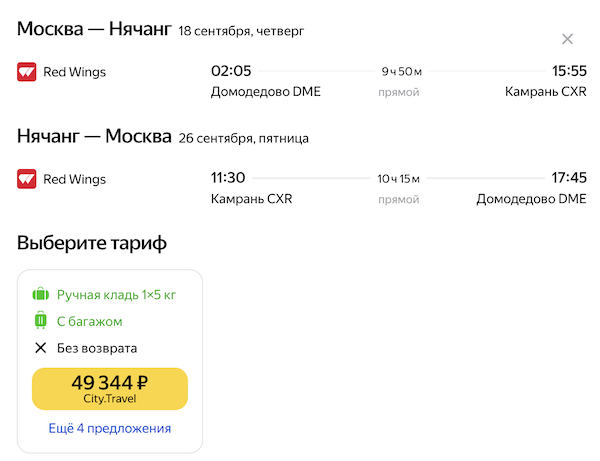
Task: Click the 9 ч 50 м flight duration
Action: pos(402,71)
